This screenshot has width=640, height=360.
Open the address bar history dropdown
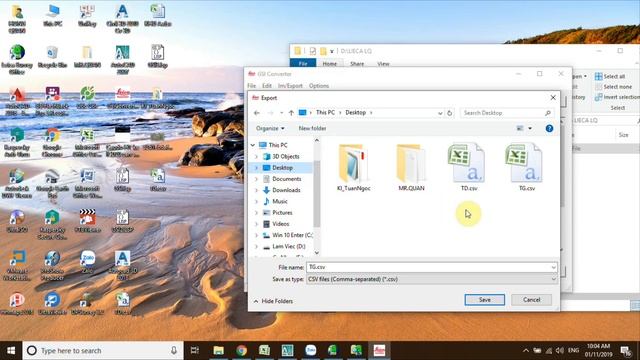(x=440, y=113)
